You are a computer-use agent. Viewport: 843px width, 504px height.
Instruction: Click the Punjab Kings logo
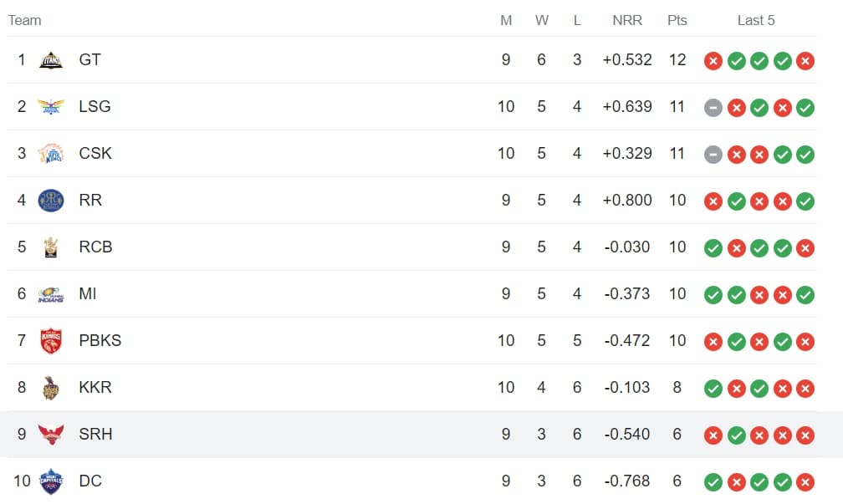point(51,341)
